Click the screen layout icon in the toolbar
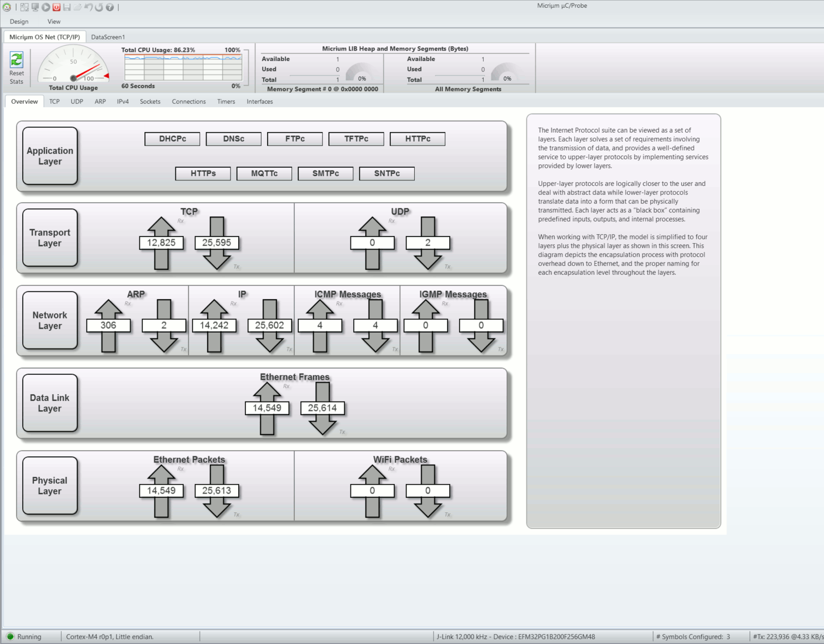The height and width of the screenshot is (644, 824). (x=24, y=7)
